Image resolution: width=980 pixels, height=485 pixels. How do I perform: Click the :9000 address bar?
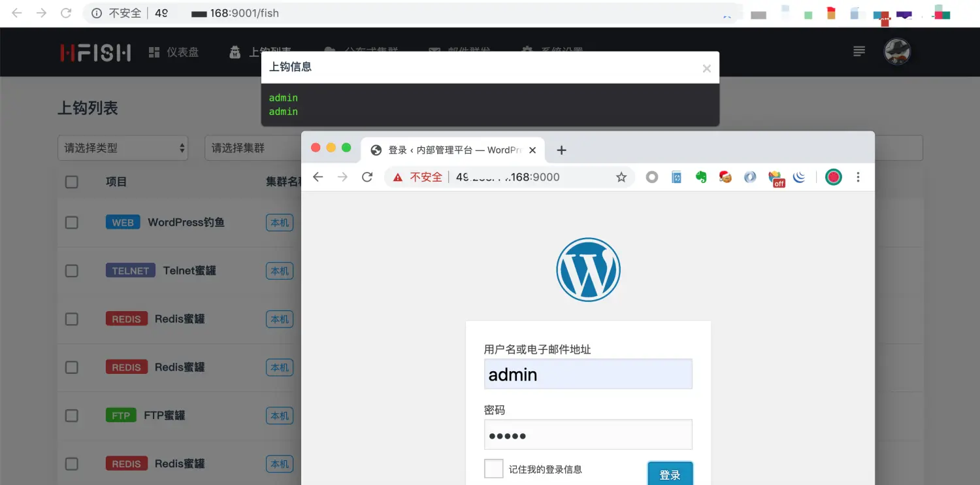click(x=510, y=177)
